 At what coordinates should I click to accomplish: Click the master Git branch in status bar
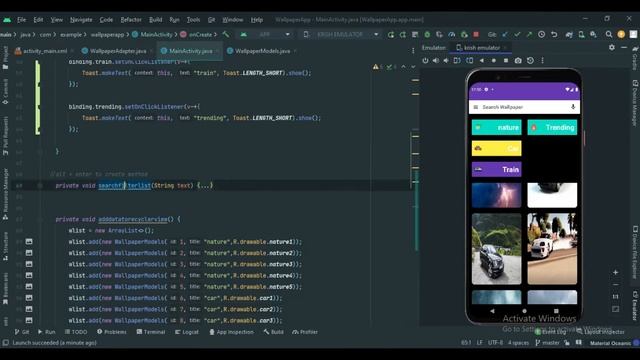point(547,343)
